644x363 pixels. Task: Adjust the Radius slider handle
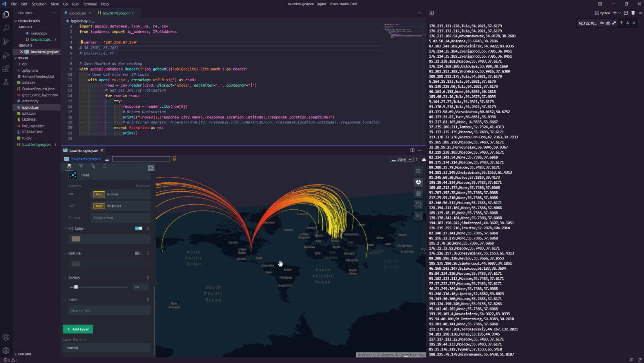click(x=76, y=287)
